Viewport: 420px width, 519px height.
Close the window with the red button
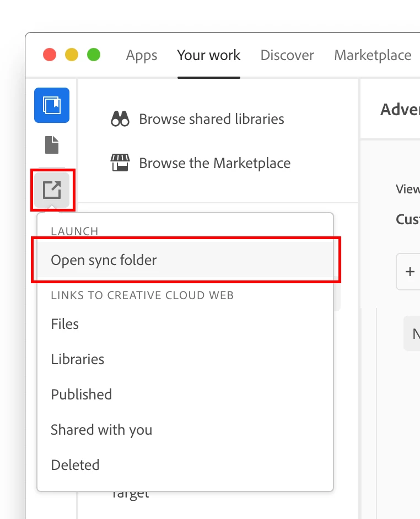point(50,55)
